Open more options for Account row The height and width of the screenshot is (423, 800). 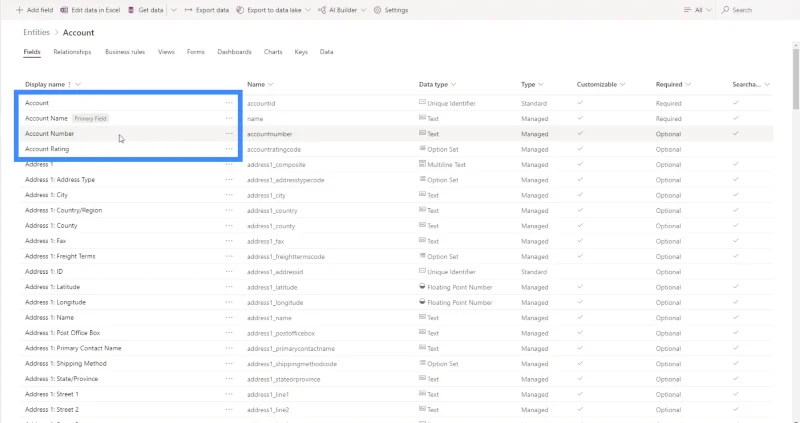click(229, 103)
